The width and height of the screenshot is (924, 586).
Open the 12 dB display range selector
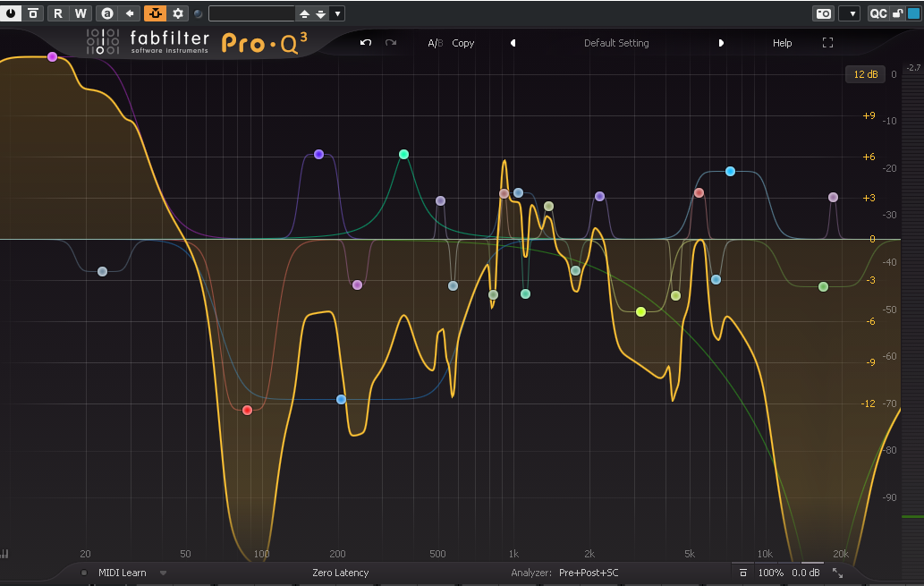(x=865, y=74)
